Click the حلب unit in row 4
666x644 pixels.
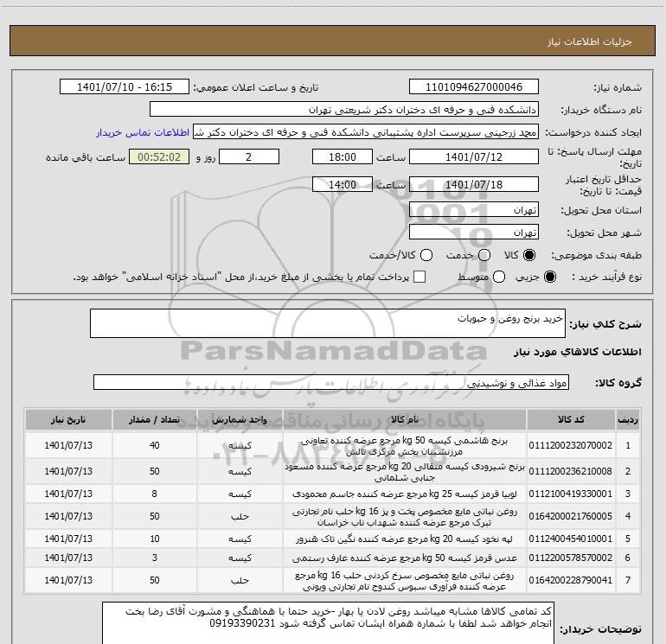(x=240, y=517)
